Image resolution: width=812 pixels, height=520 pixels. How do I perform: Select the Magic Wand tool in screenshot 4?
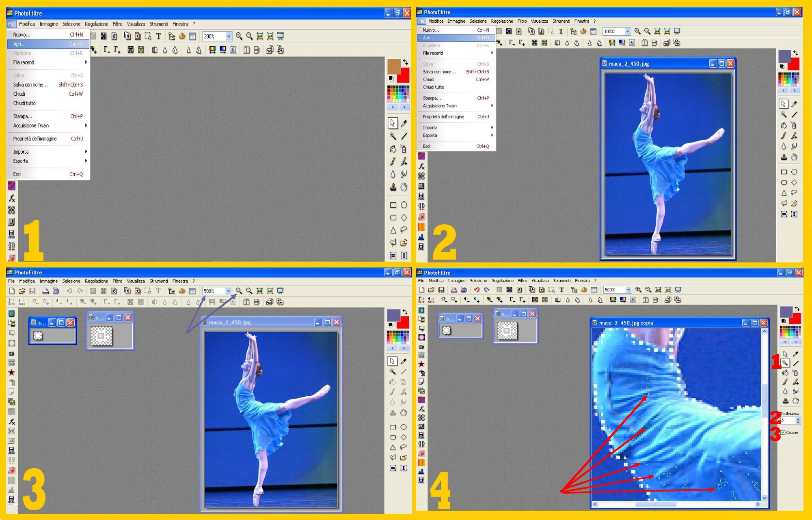(x=785, y=363)
